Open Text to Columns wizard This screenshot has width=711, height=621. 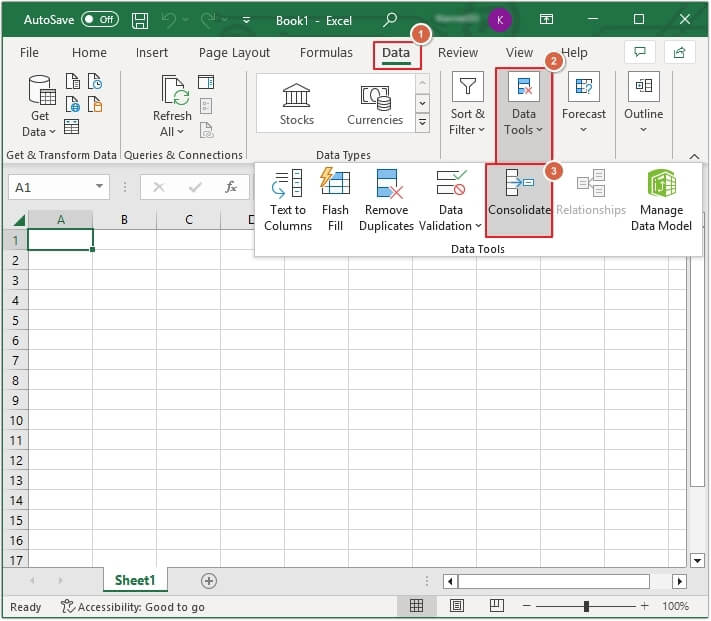[x=288, y=199]
